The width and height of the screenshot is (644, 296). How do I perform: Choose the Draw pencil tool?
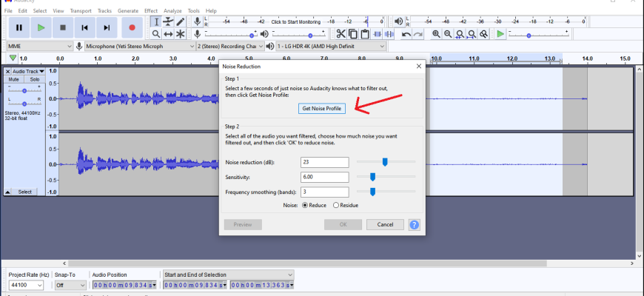pyautogui.click(x=181, y=21)
